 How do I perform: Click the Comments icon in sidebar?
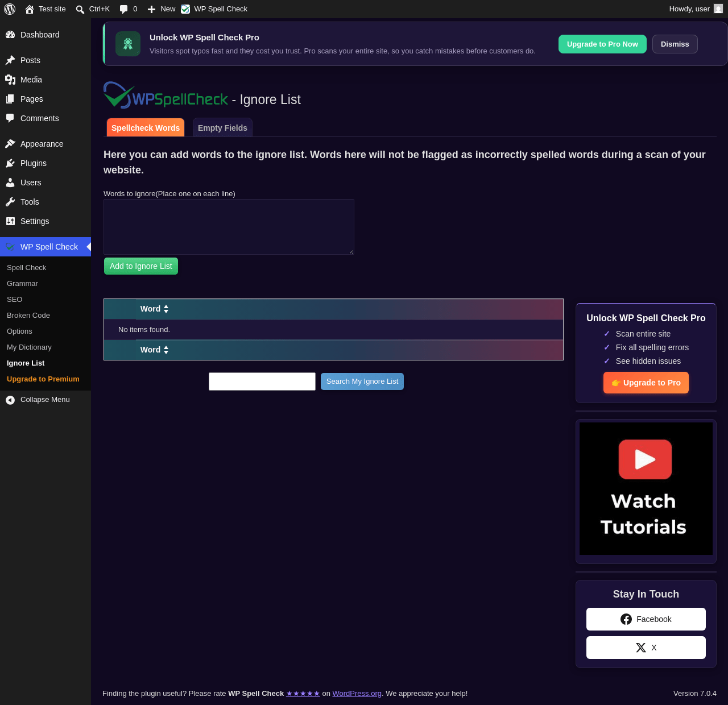tap(10, 118)
